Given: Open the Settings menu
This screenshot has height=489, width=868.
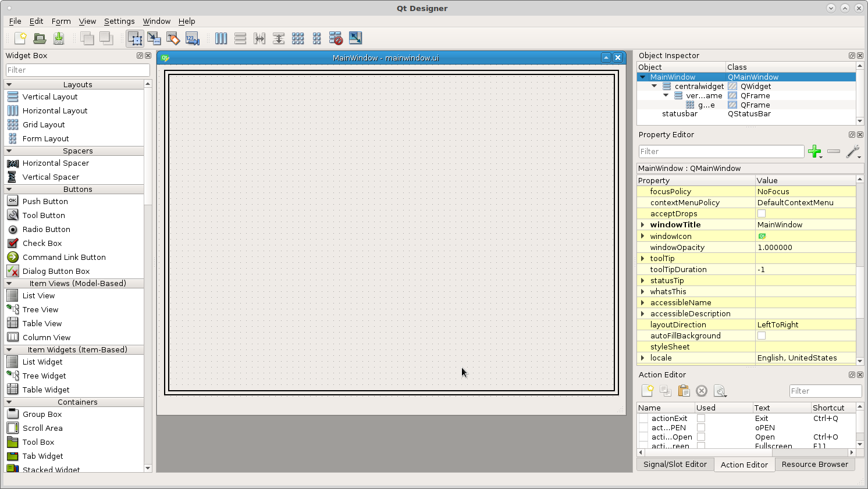Looking at the screenshot, I should click(x=119, y=21).
